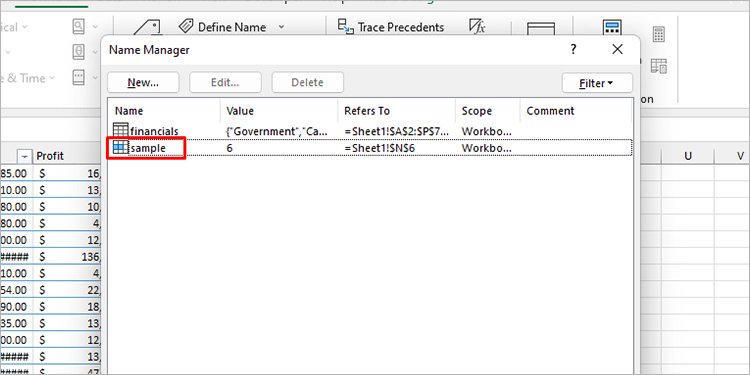Viewport: 750px width, 375px height.
Task: Sort by the Value column header
Action: [x=279, y=111]
